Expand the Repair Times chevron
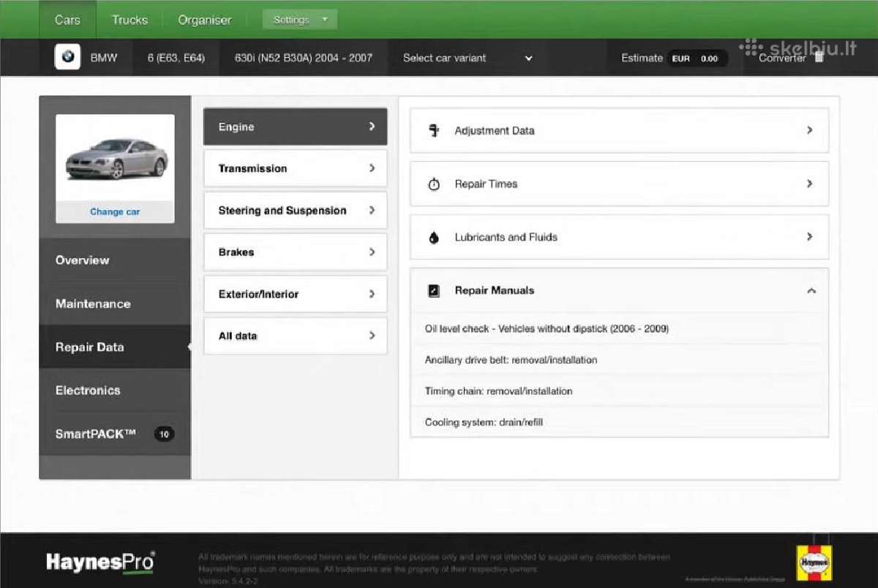The image size is (878, 588). 809,184
